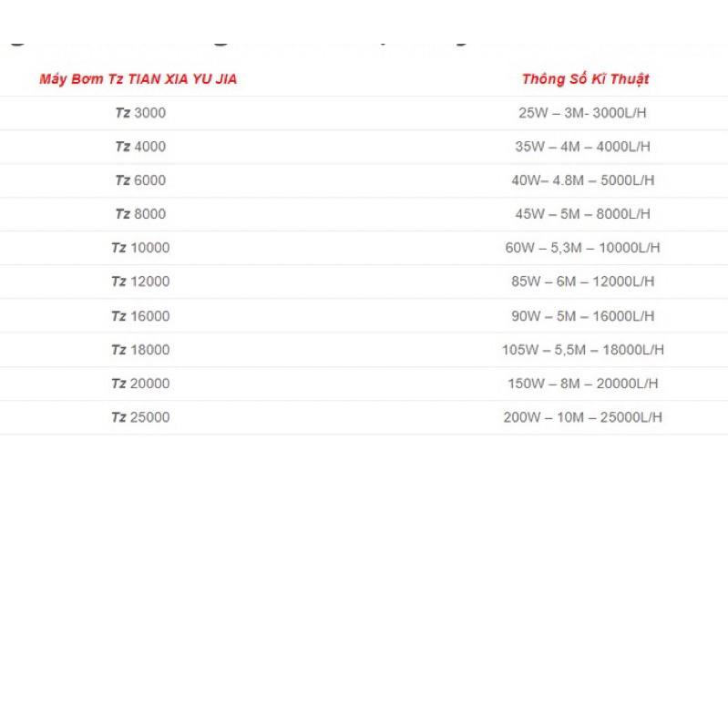
Task: Select the Tz 8000 model cell
Action: [140, 214]
